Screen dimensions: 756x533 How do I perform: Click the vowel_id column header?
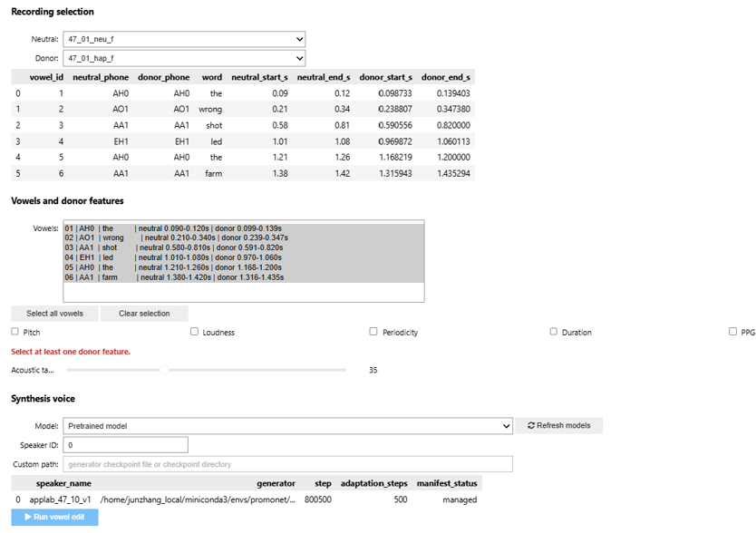click(46, 77)
